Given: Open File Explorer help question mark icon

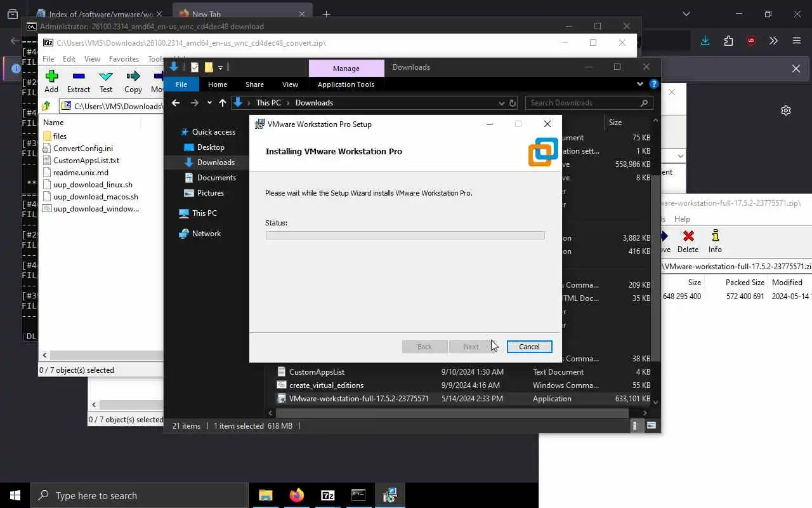Looking at the screenshot, I should pos(653,84).
